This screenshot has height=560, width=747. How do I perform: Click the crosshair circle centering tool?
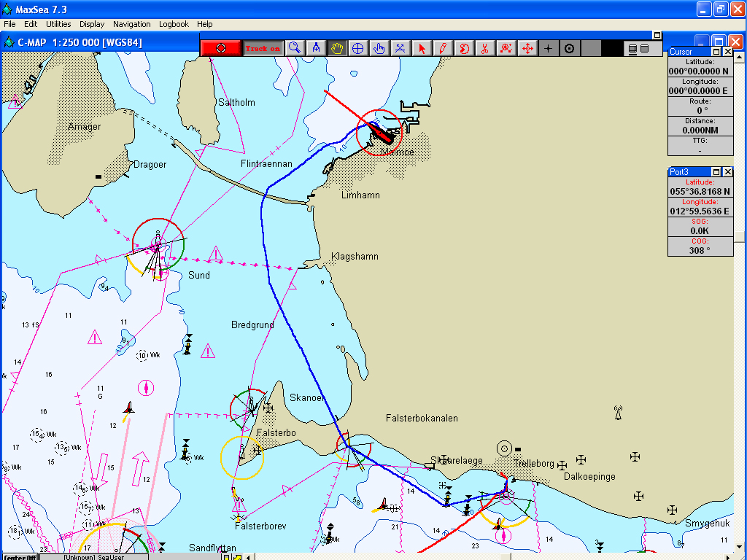[x=358, y=48]
